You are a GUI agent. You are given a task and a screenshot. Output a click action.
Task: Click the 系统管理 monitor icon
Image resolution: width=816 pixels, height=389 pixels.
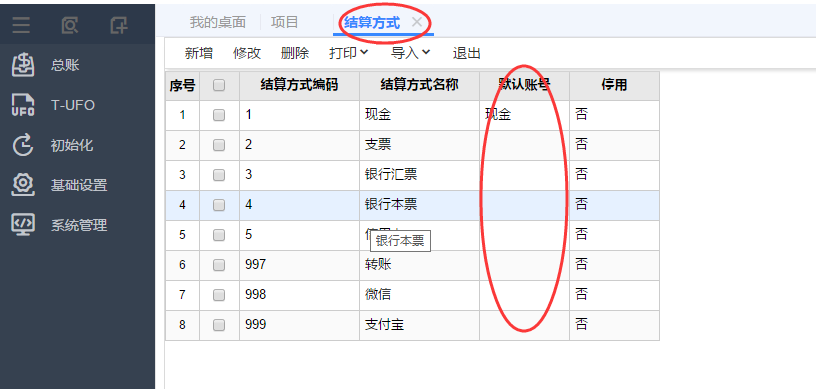(23, 224)
